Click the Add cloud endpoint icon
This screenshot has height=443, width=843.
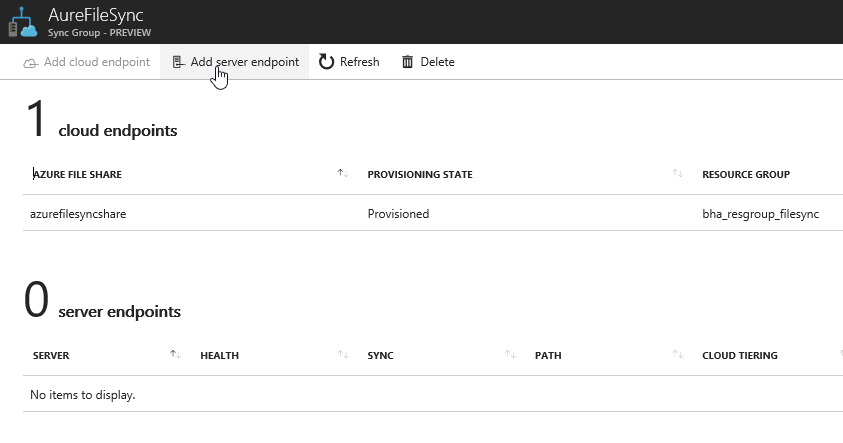tap(31, 62)
